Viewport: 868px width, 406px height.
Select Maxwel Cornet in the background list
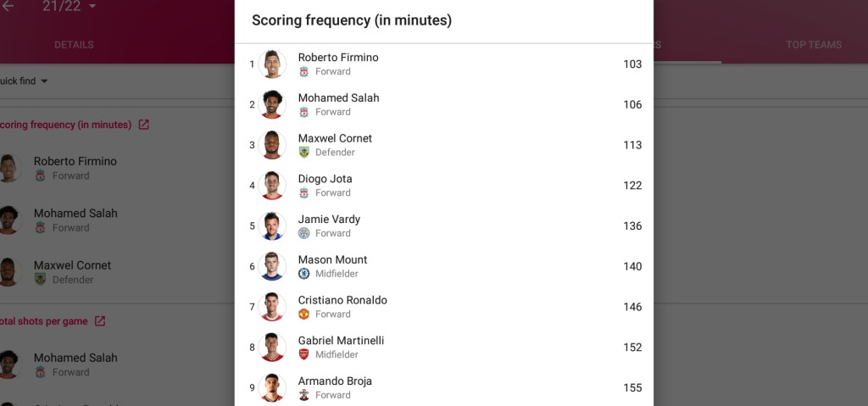click(x=72, y=265)
